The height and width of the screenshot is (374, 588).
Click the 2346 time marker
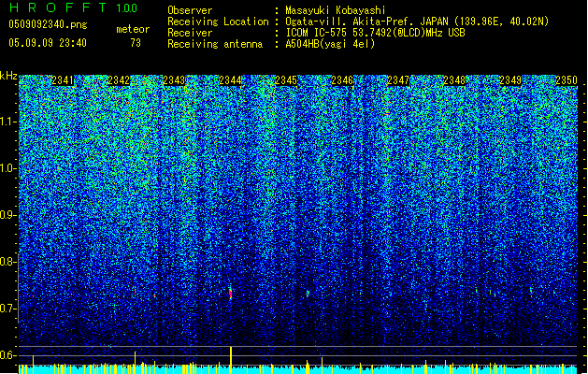point(342,80)
